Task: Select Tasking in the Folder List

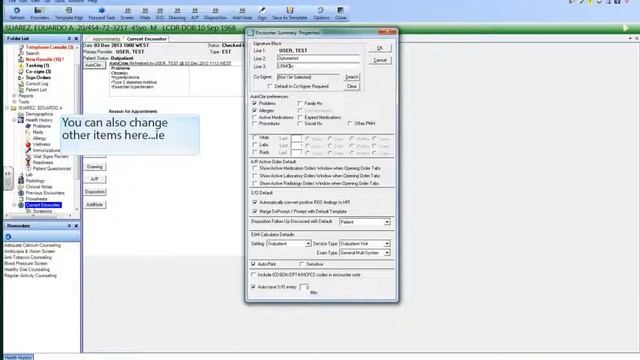Action: coord(37,65)
